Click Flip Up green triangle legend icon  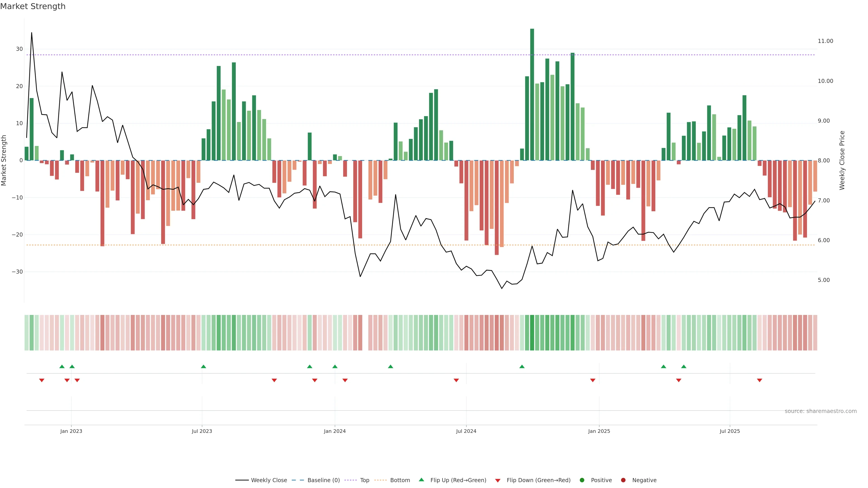421,480
